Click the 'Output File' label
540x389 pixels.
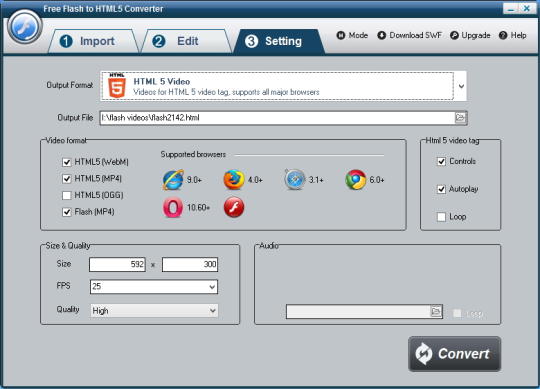75,118
